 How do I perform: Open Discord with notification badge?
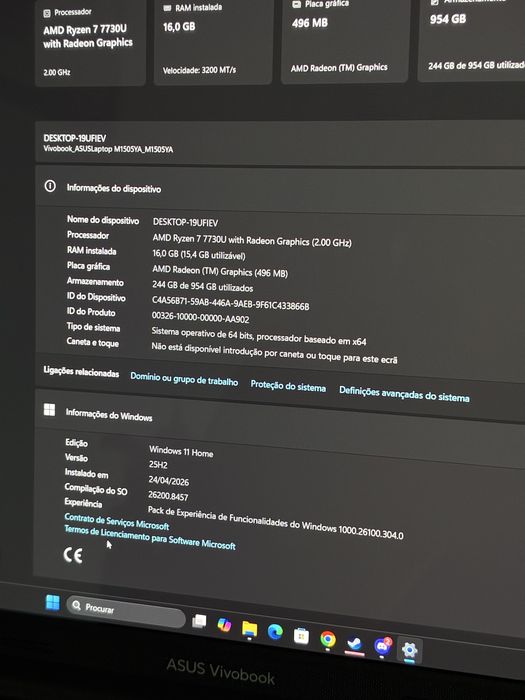tap(383, 646)
